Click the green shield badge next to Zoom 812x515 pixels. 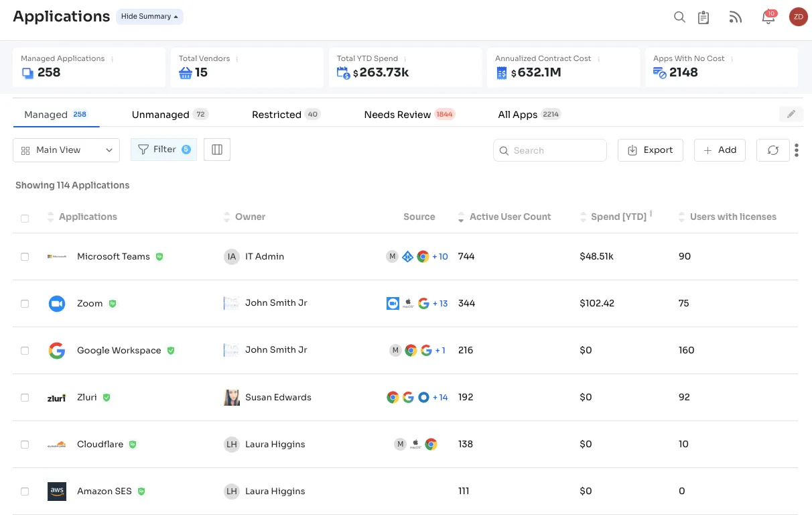pos(113,303)
